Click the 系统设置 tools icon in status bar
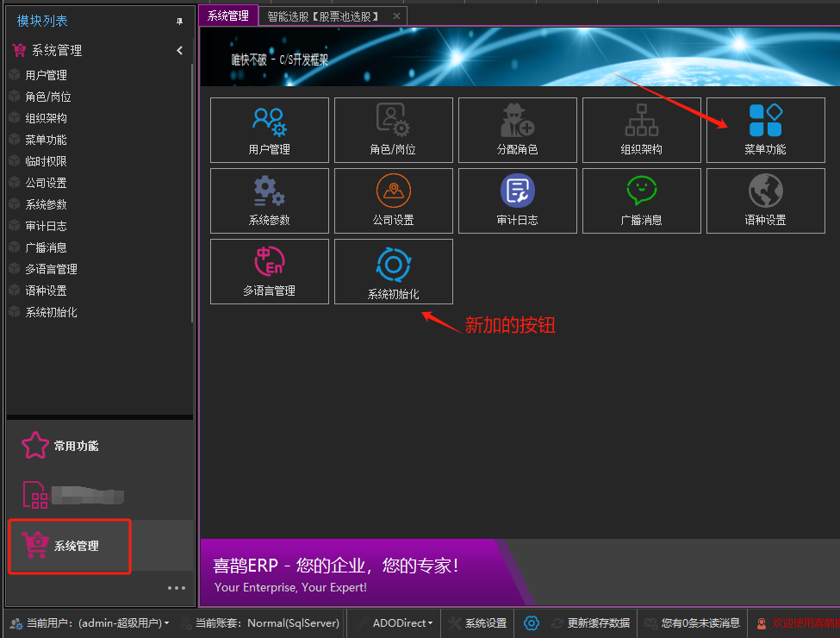Screen dimensions: 840x638 pyautogui.click(x=455, y=623)
